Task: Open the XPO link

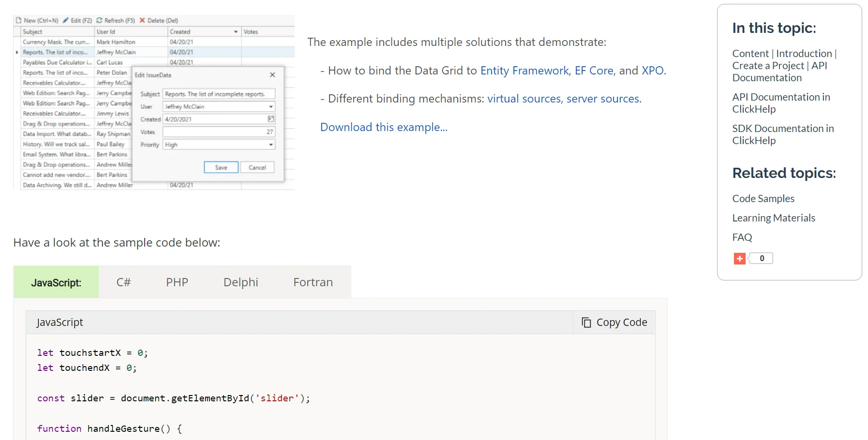Action: (x=652, y=71)
